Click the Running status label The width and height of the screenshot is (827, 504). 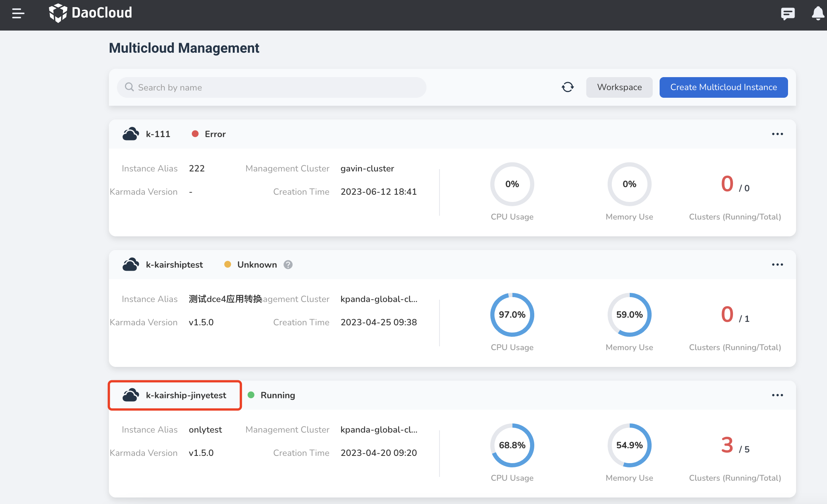[x=278, y=395]
